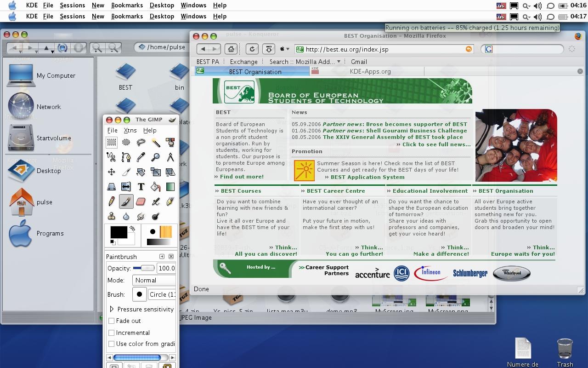Expand Pressure sensitivity options
The width and height of the screenshot is (588, 368).
(112, 309)
